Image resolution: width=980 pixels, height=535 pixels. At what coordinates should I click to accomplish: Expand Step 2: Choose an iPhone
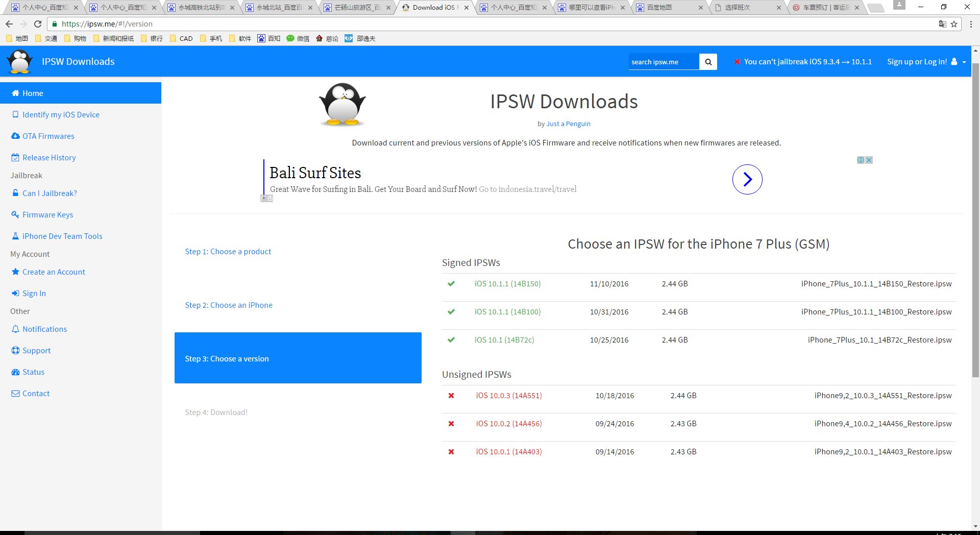(x=228, y=305)
